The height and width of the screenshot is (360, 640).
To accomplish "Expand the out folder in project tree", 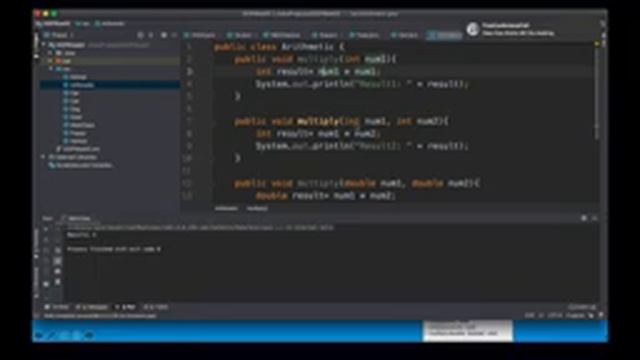I will 51,61.
